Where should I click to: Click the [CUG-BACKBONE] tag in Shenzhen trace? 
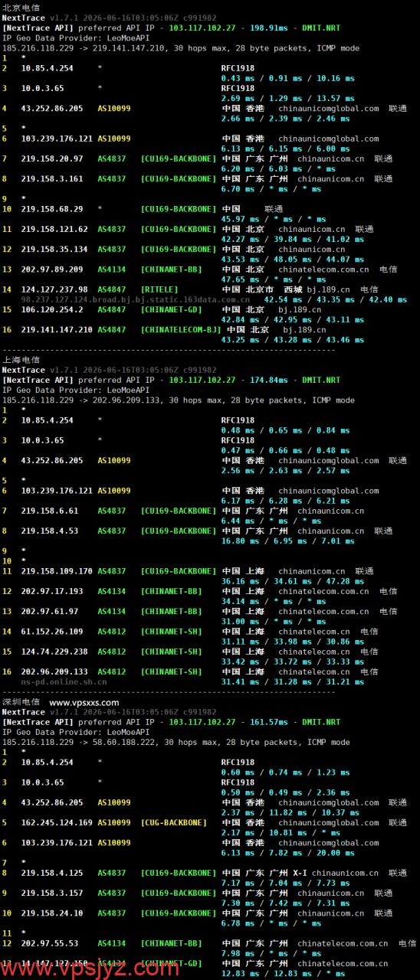tap(174, 823)
